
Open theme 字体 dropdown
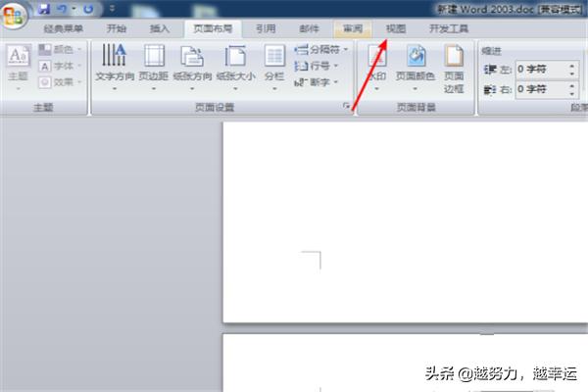[60, 66]
